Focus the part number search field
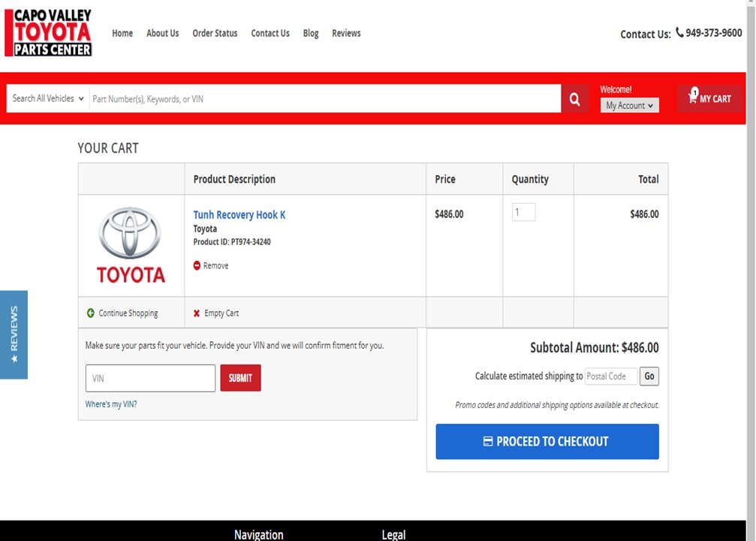This screenshot has height=541, width=756. click(x=325, y=99)
